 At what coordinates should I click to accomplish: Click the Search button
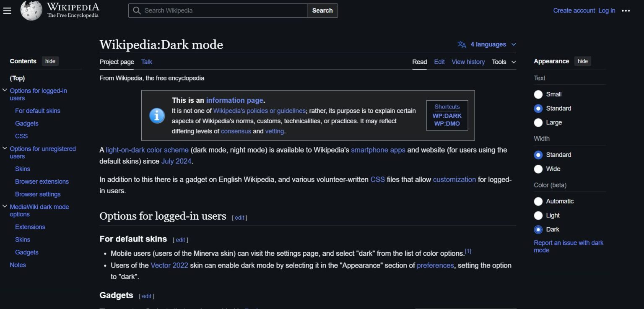point(322,10)
